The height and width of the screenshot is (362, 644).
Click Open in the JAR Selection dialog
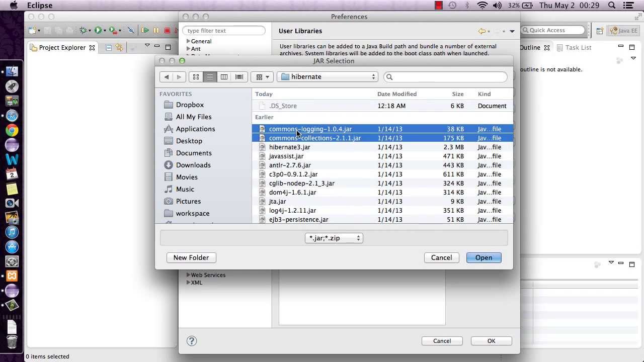tap(484, 257)
